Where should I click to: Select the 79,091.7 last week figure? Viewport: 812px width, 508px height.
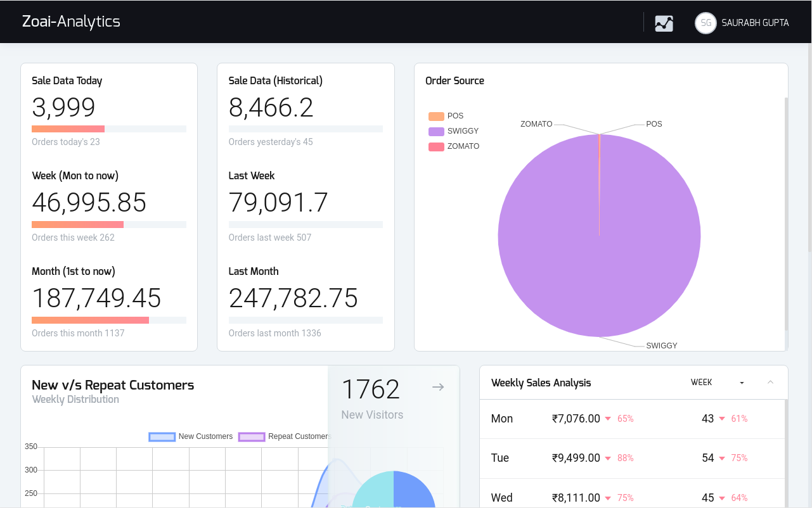pyautogui.click(x=278, y=203)
